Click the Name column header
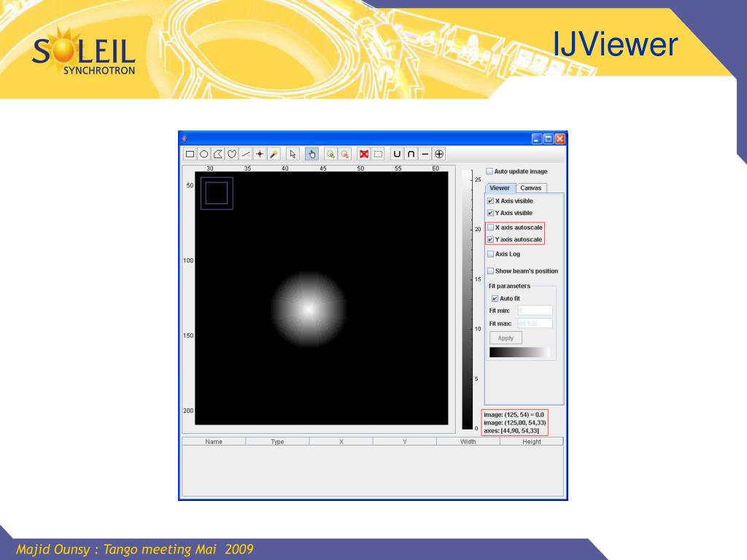The image size is (747, 560). 214,442
